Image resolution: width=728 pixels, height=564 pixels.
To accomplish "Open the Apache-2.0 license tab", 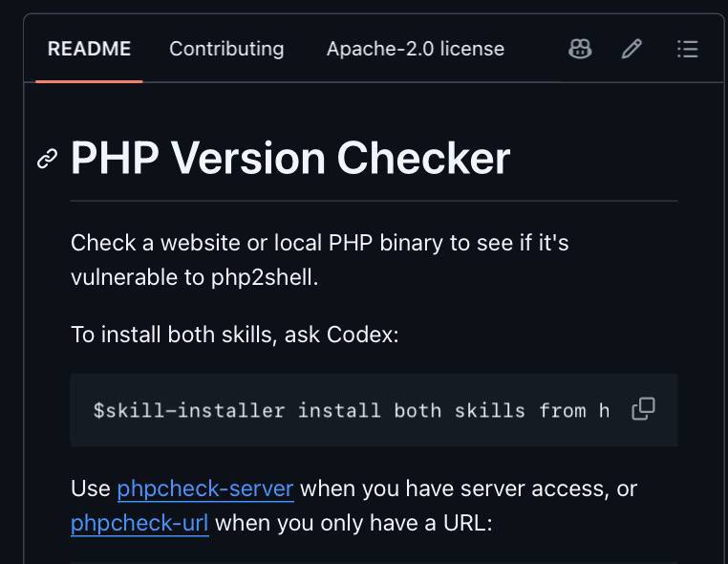I will [x=416, y=49].
